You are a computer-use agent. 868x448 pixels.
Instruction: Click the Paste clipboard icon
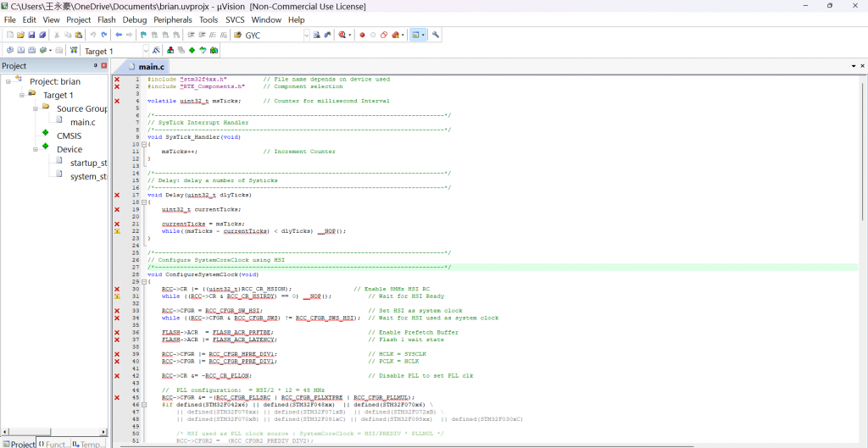pos(78,35)
